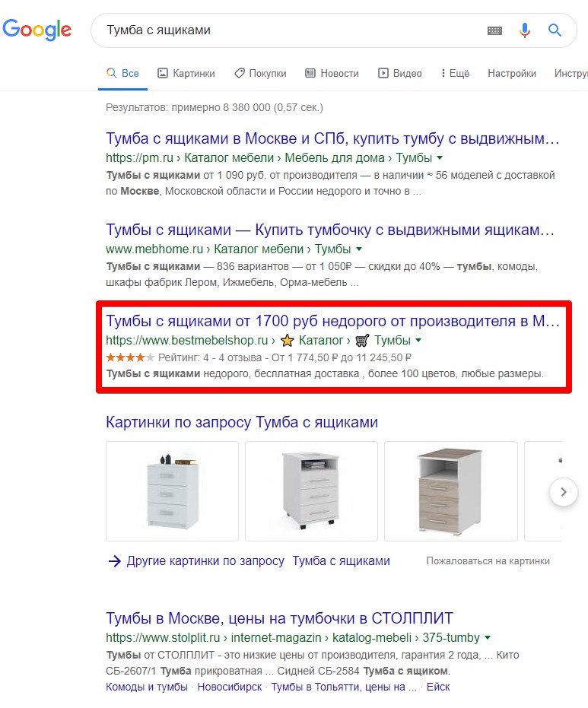588x708 pixels.
Task: Open dropdown arrow next to pm.ru URL
Action: pos(440,158)
